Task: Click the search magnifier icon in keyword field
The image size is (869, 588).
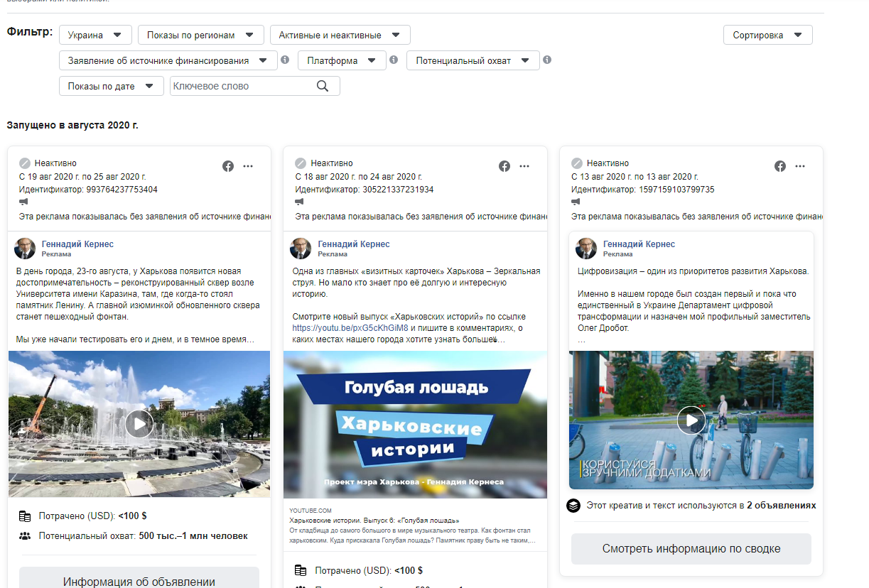Action: pyautogui.click(x=323, y=86)
